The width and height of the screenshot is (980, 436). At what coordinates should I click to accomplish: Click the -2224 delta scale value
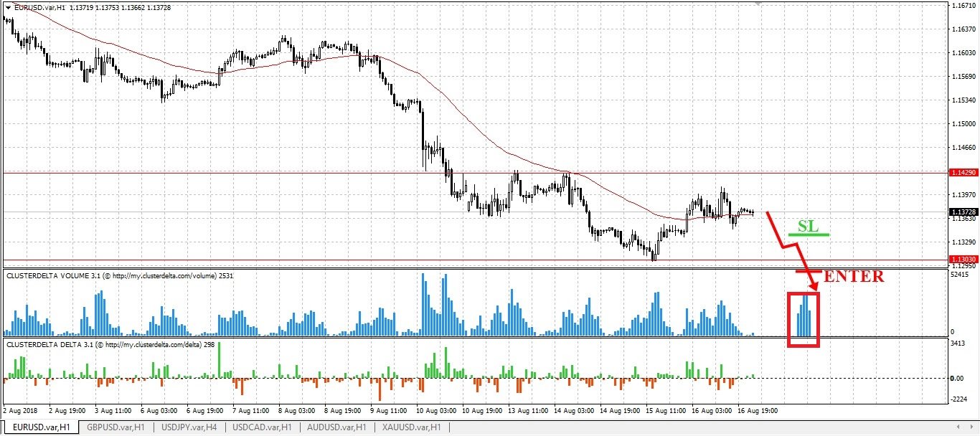click(959, 400)
